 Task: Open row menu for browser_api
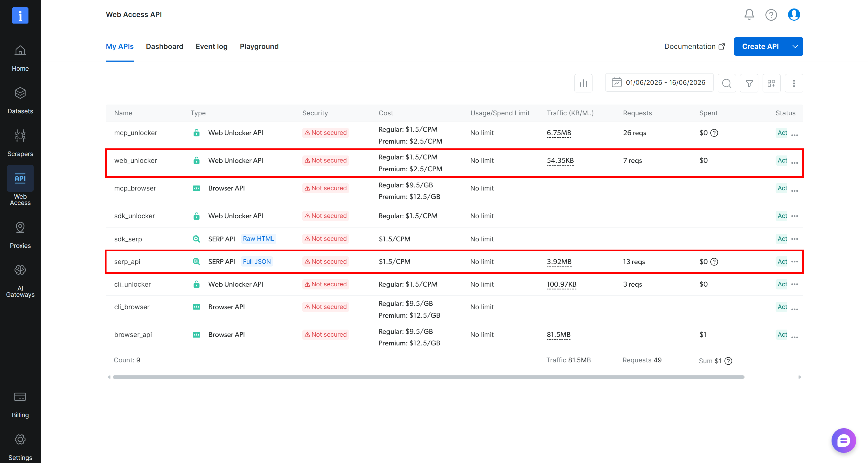pos(795,337)
